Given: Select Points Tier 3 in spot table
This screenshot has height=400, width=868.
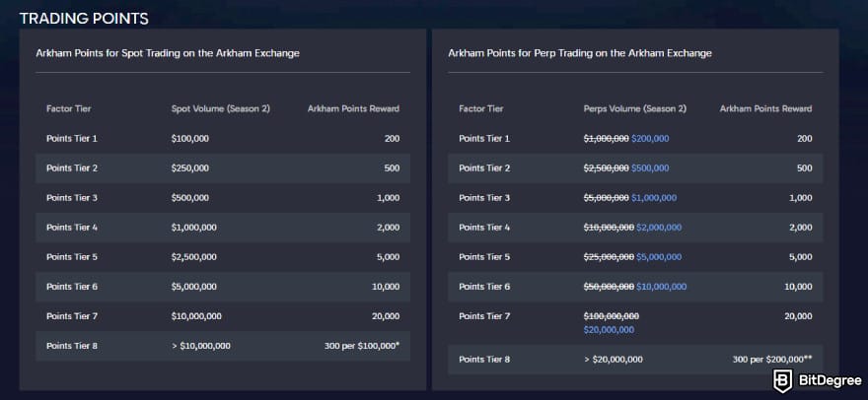Looking at the screenshot, I should (72, 198).
